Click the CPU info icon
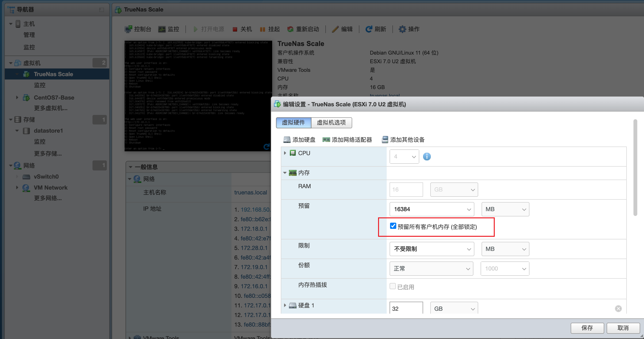Viewport: 644px width, 339px height. coord(426,157)
